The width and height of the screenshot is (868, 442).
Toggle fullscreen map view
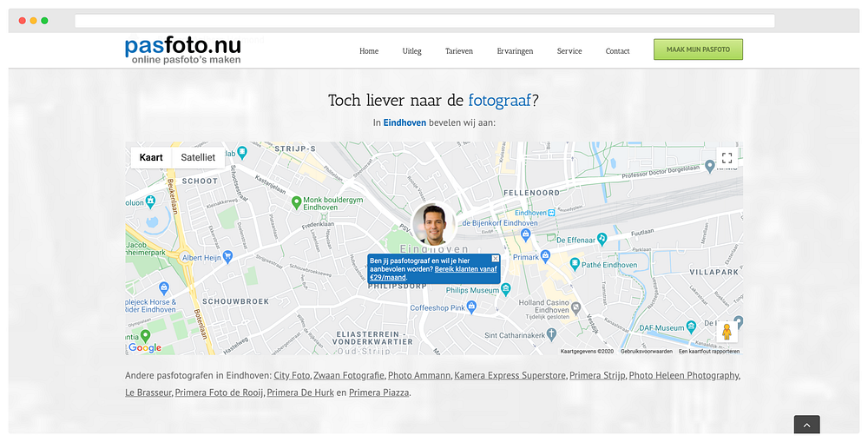point(727,158)
